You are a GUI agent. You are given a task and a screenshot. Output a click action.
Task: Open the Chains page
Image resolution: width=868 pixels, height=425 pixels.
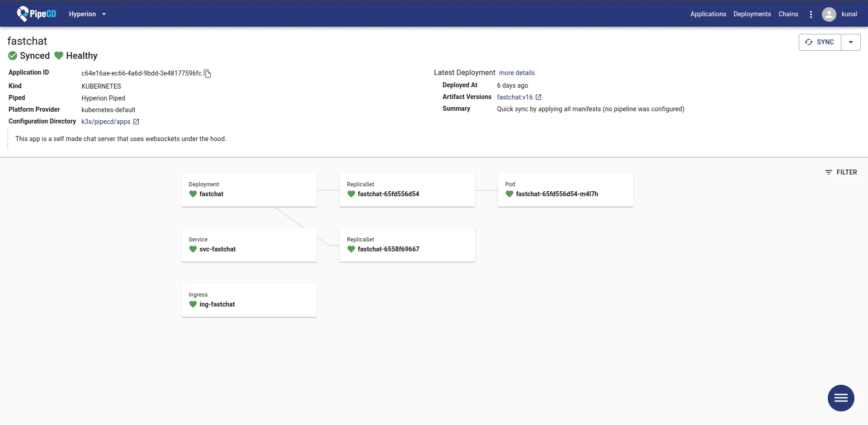[788, 14]
